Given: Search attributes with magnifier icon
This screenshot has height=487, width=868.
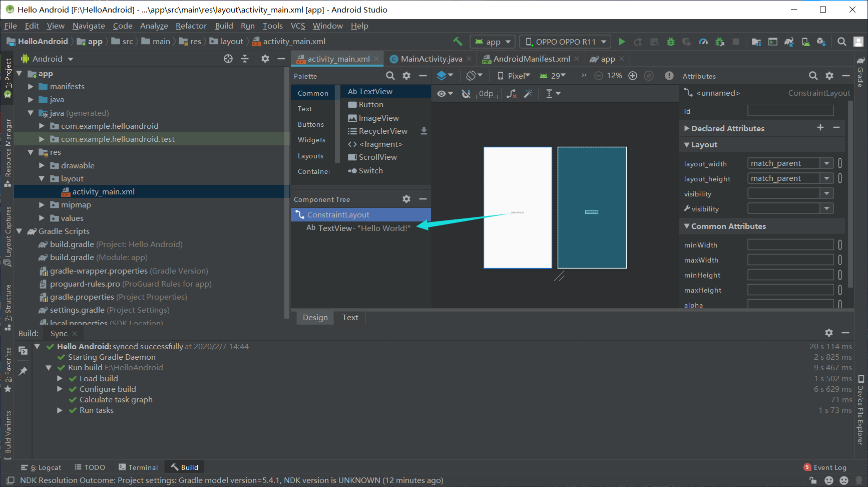Looking at the screenshot, I should [813, 76].
